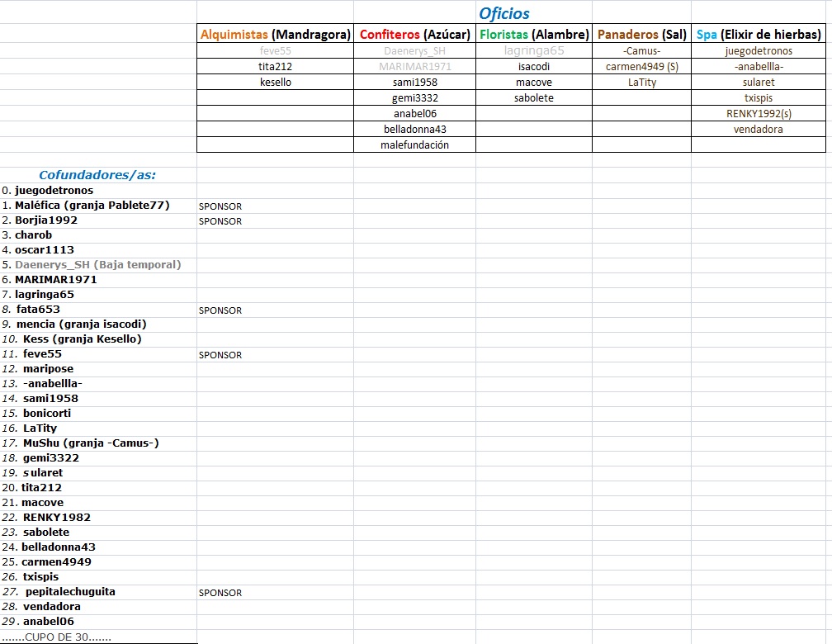Click the carmen4949 (S) cell in Panaderos
The image size is (832, 644).
click(641, 67)
